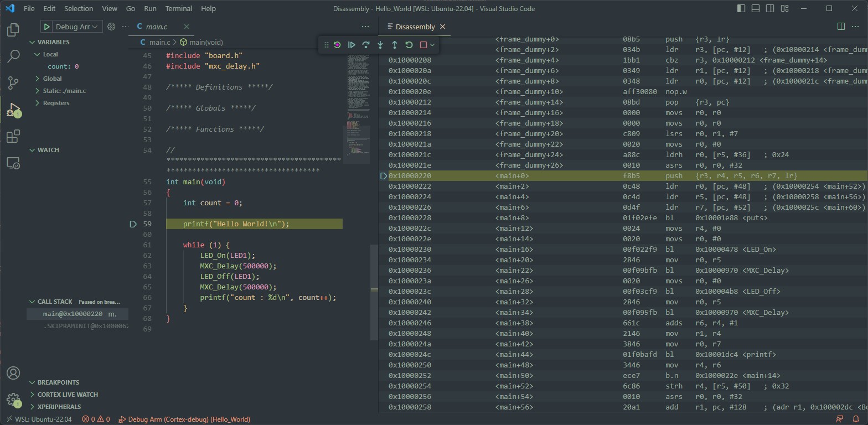868x425 pixels.
Task: Click the Step Into icon in the debug toolbar
Action: click(380, 45)
